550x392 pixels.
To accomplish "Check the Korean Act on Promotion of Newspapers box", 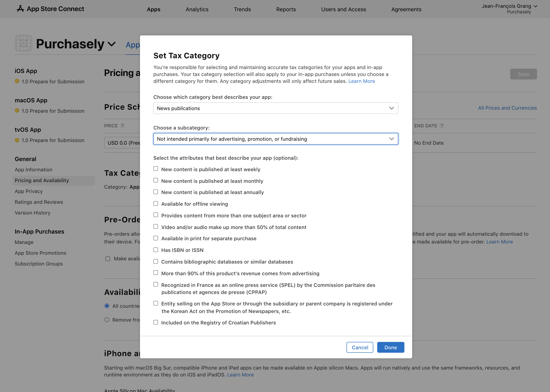I will 156,303.
